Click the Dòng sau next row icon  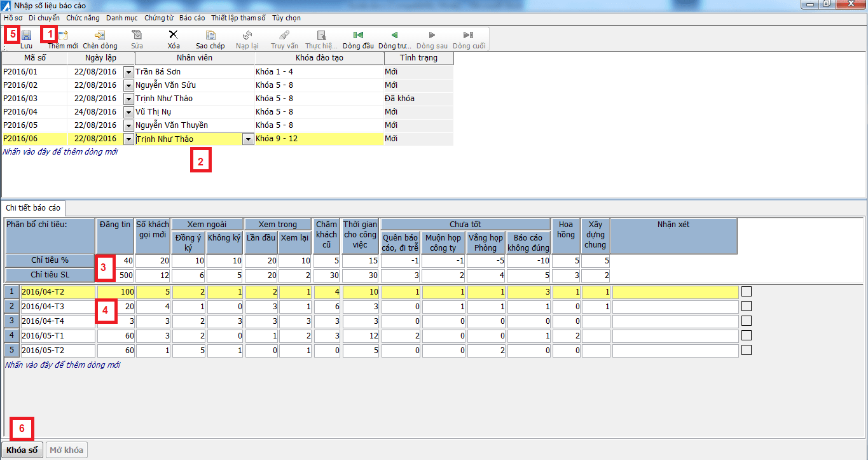tap(432, 36)
